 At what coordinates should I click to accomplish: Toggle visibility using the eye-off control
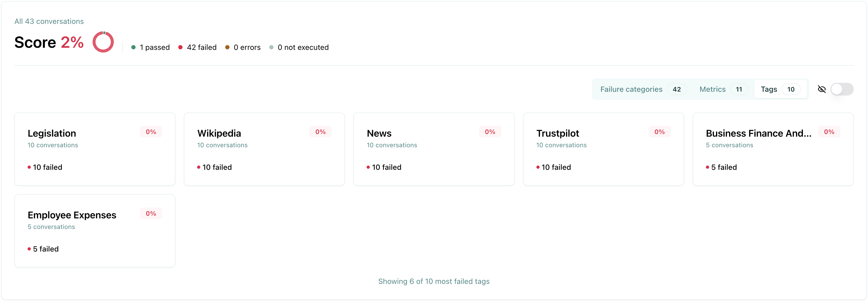(x=822, y=89)
